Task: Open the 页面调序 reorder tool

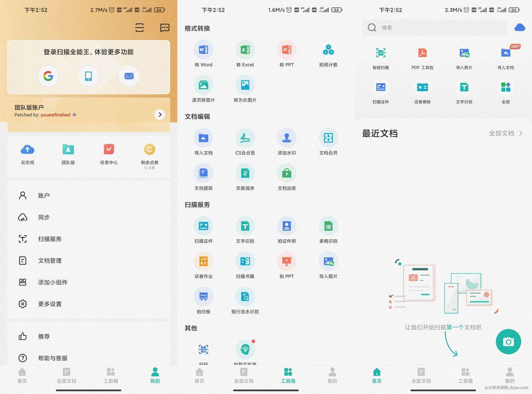Action: 245,177
